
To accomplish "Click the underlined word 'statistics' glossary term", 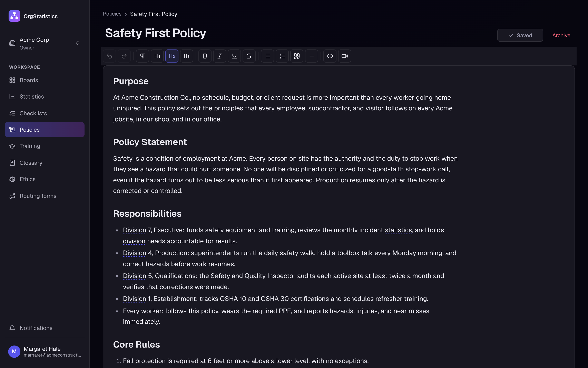I will click(x=398, y=230).
